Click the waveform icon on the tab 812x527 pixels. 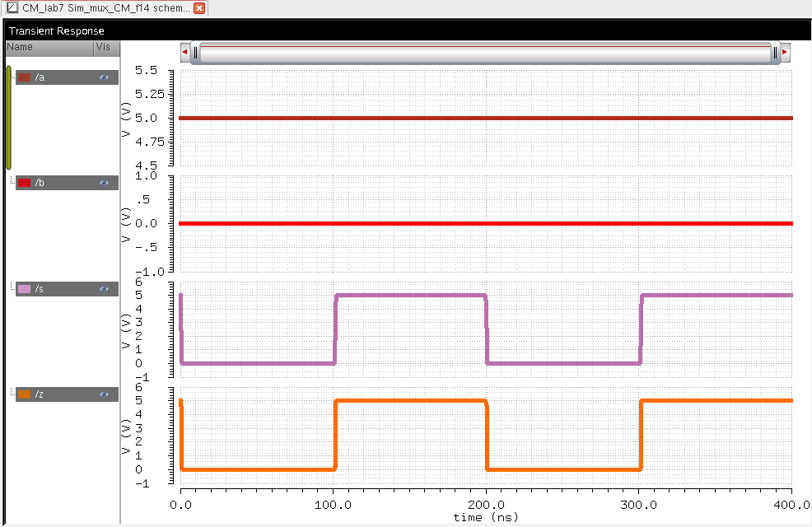(x=12, y=7)
